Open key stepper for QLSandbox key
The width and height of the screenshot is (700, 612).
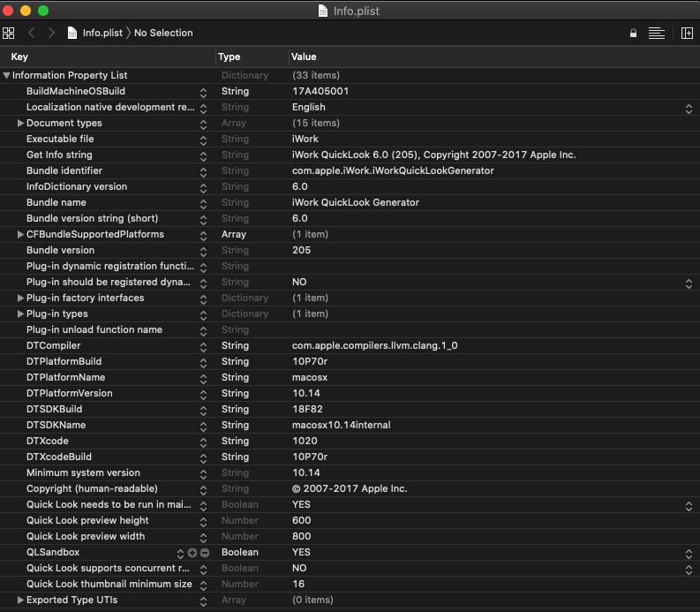tap(180, 554)
